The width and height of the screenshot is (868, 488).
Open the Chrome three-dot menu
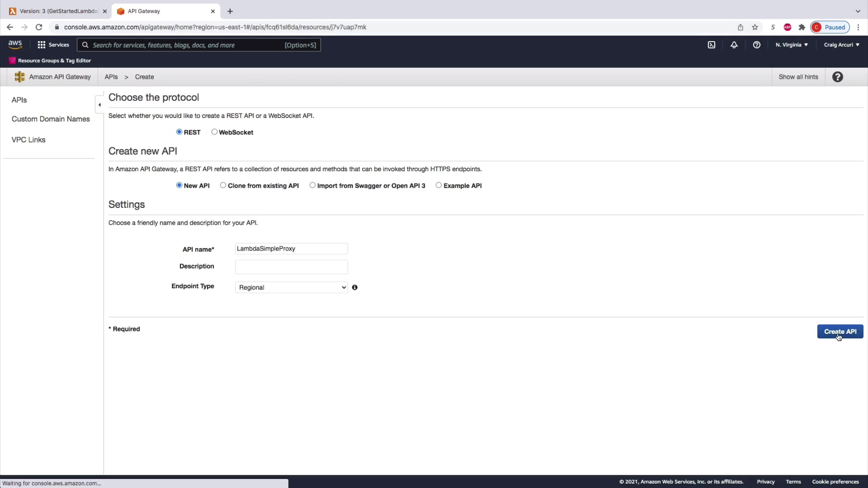coord(858,27)
